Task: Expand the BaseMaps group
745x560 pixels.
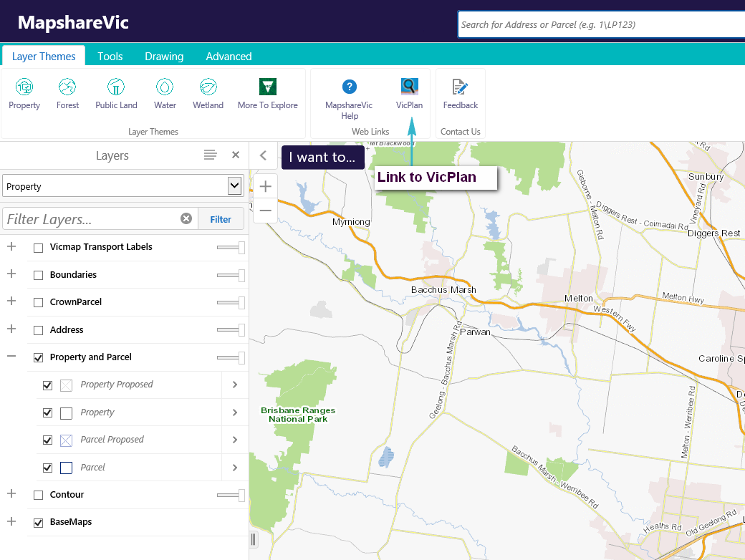Action: pyautogui.click(x=11, y=521)
